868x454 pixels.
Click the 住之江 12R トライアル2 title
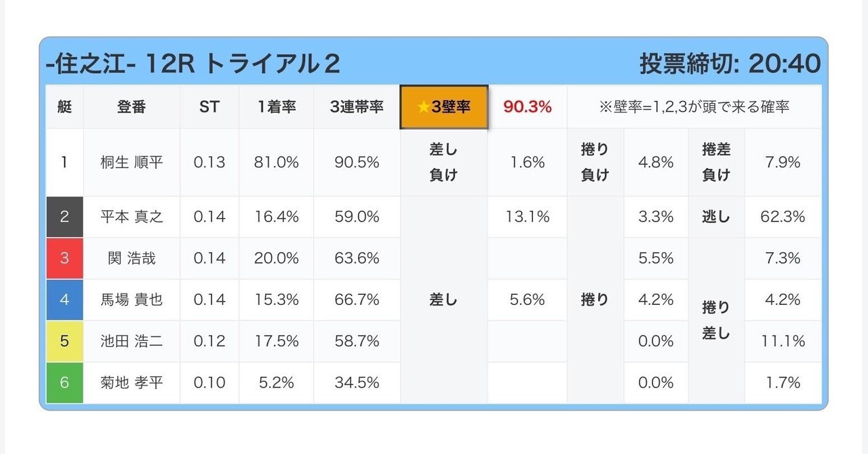point(193,64)
